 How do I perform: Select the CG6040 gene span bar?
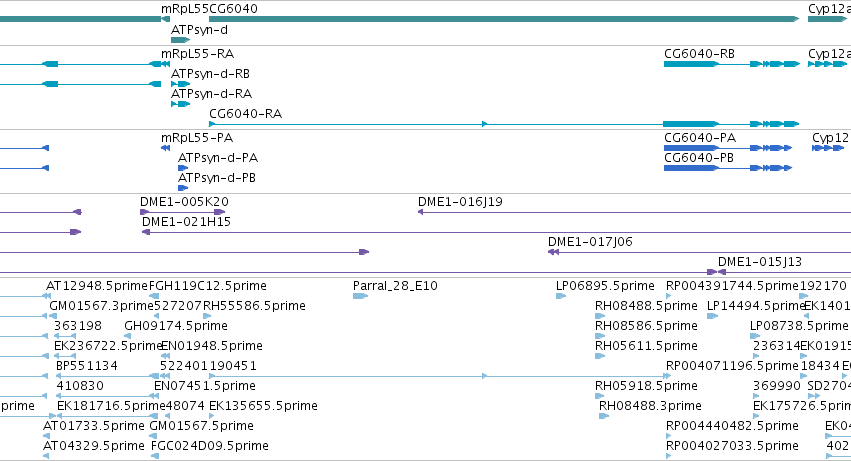click(504, 19)
